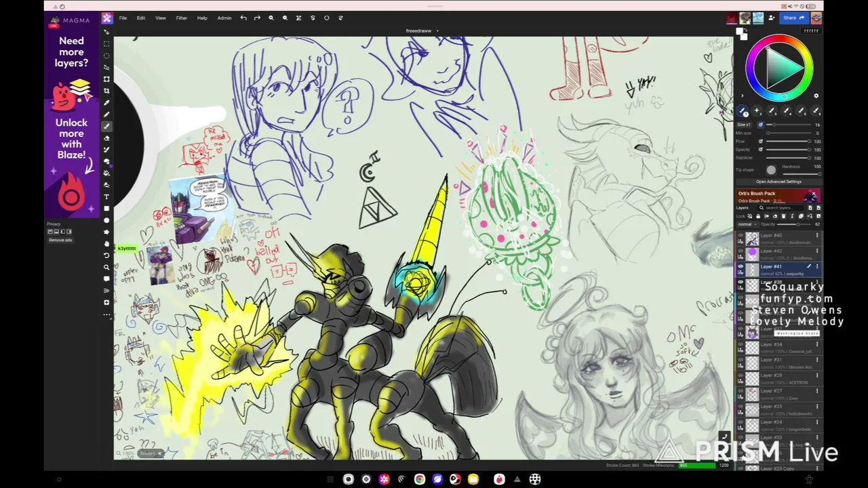This screenshot has width=868, height=488.
Task: Select the Ellipse shape tool
Action: click(106, 220)
